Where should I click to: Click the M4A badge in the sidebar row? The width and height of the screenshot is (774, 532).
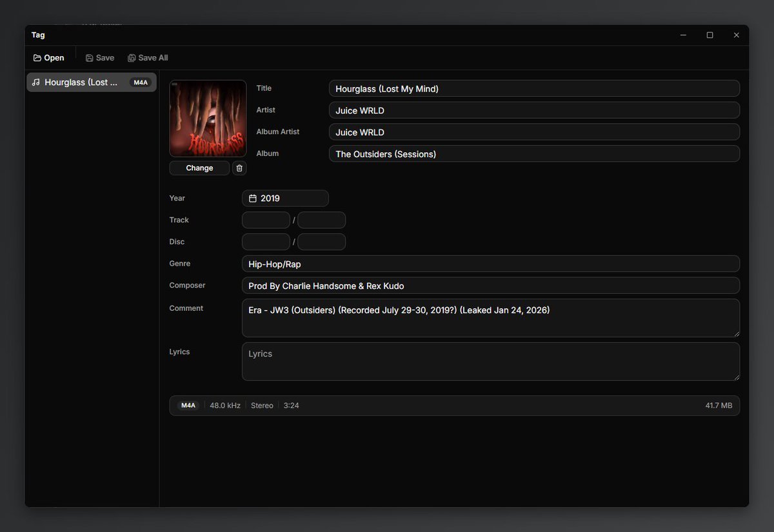141,83
